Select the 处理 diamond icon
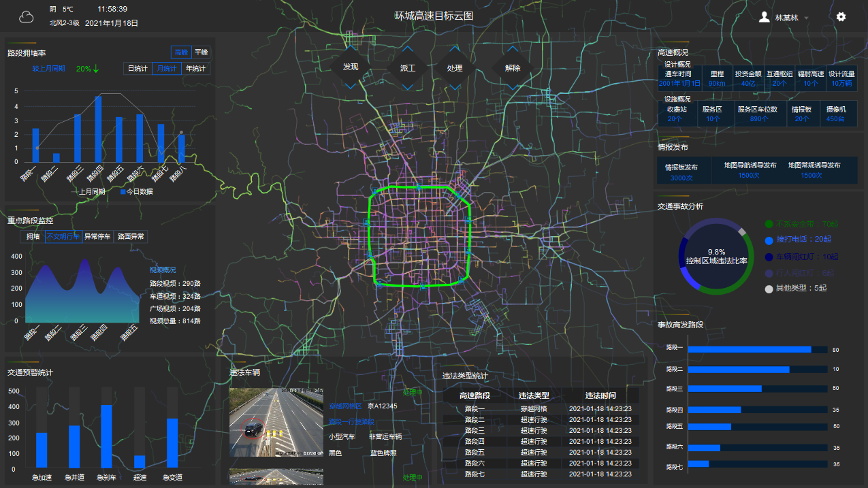Viewport: 868px width, 488px height. [455, 68]
